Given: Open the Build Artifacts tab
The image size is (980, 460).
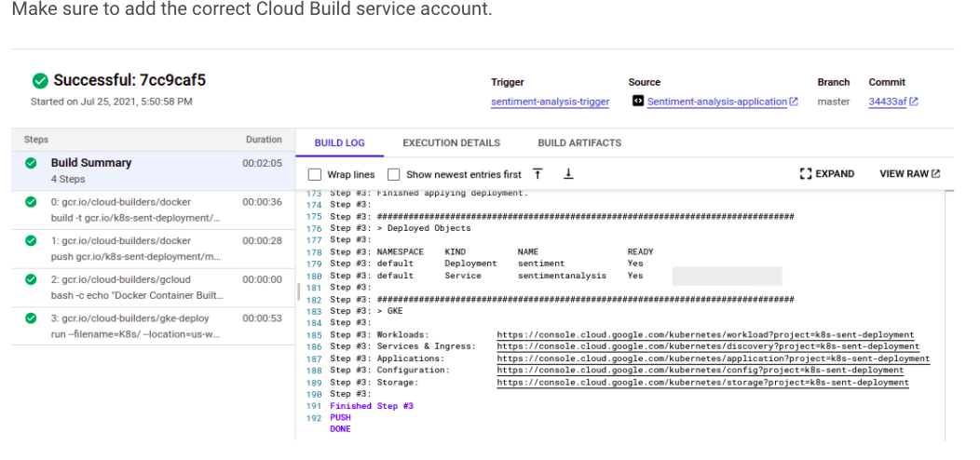Looking at the screenshot, I should coord(578,142).
